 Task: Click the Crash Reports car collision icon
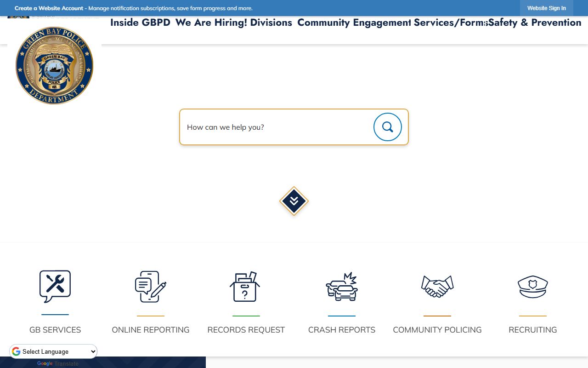point(341,286)
